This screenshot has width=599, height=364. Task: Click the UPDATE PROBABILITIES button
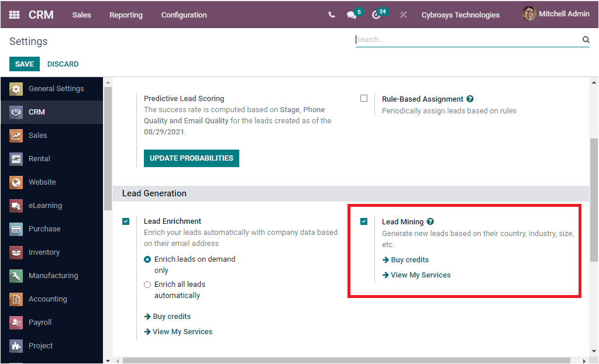tap(191, 158)
